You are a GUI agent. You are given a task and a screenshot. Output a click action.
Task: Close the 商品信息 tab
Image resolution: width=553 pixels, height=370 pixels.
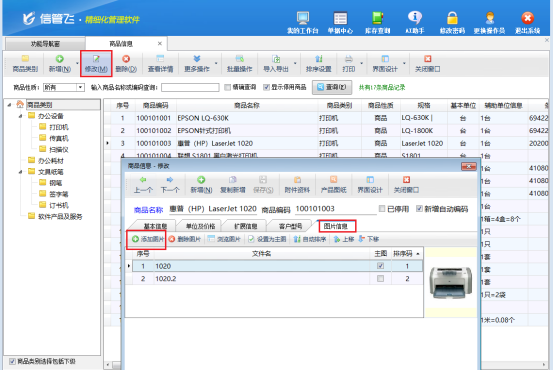point(160,43)
